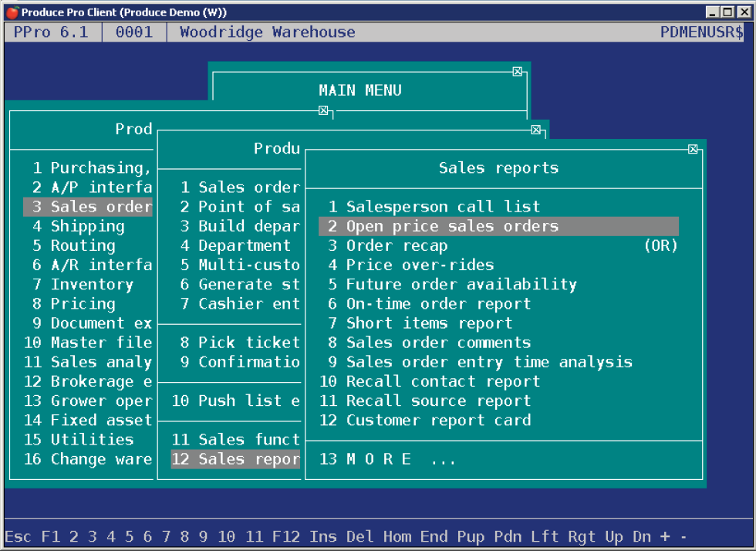Open Customer report card entry

(437, 421)
